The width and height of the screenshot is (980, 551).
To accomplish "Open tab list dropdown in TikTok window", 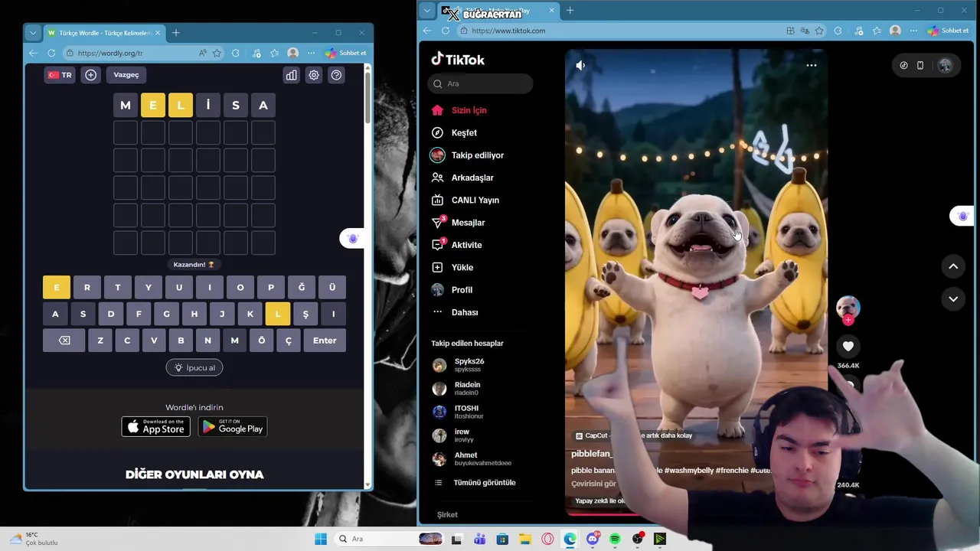I will 427,11.
